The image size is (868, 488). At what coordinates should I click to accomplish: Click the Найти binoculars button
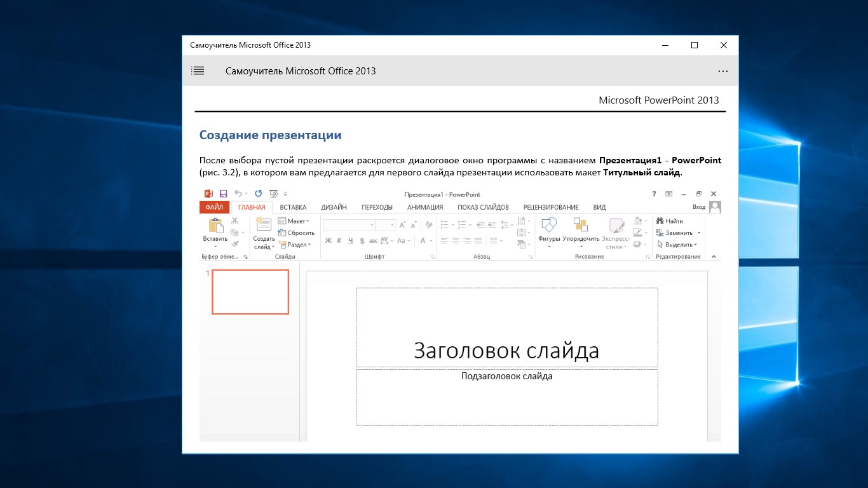(x=670, y=221)
